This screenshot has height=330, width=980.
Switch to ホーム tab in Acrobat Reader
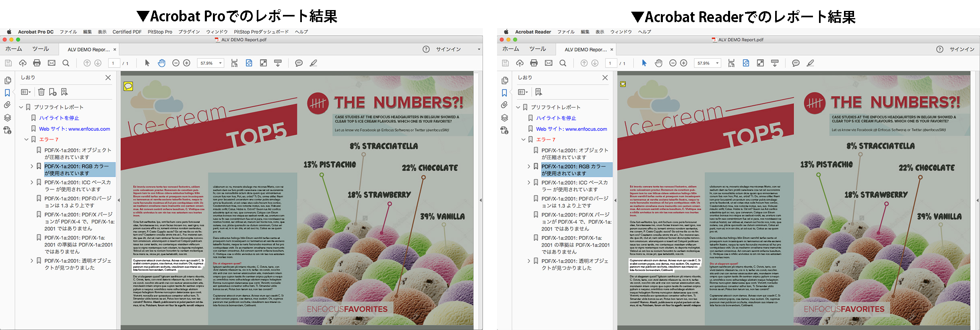click(x=511, y=49)
